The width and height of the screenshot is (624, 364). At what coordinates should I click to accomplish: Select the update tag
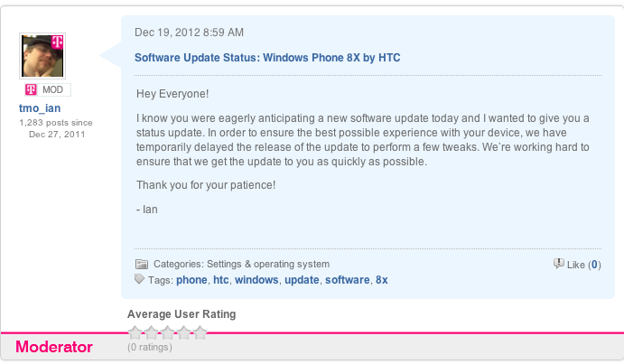(302, 280)
